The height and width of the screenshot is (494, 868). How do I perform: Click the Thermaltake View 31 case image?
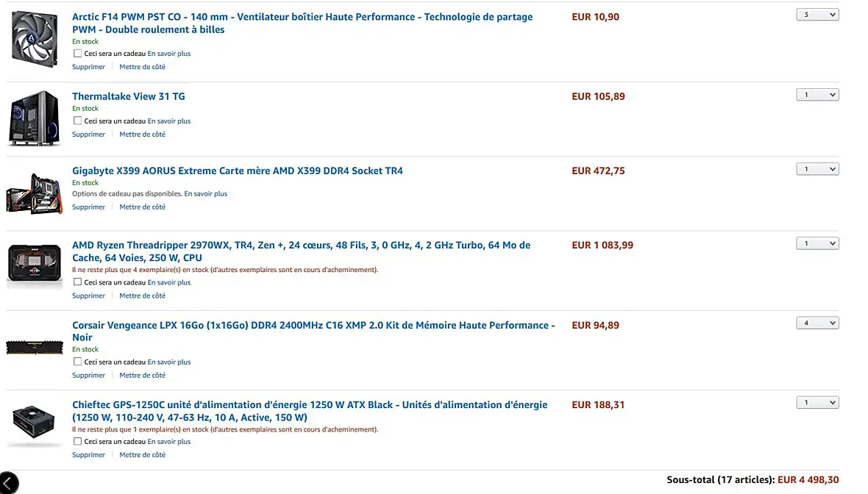coord(34,118)
